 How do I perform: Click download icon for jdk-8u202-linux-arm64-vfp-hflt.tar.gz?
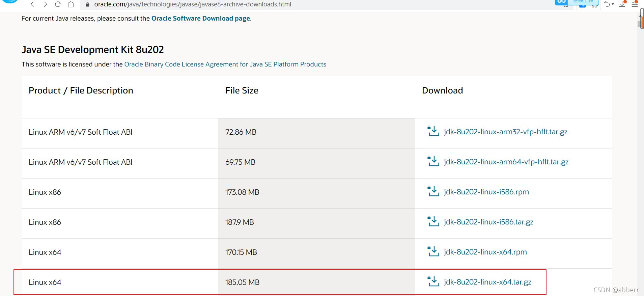pos(433,161)
